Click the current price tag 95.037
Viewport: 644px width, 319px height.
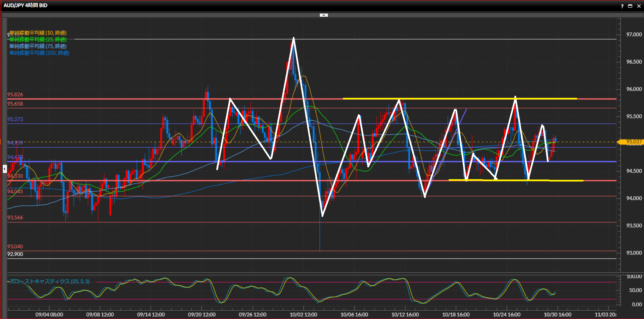(632, 142)
